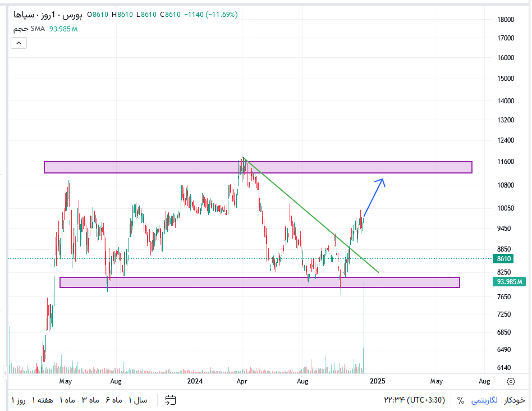Select the ۶ ماه time range
The width and height of the screenshot is (532, 411).
click(114, 400)
